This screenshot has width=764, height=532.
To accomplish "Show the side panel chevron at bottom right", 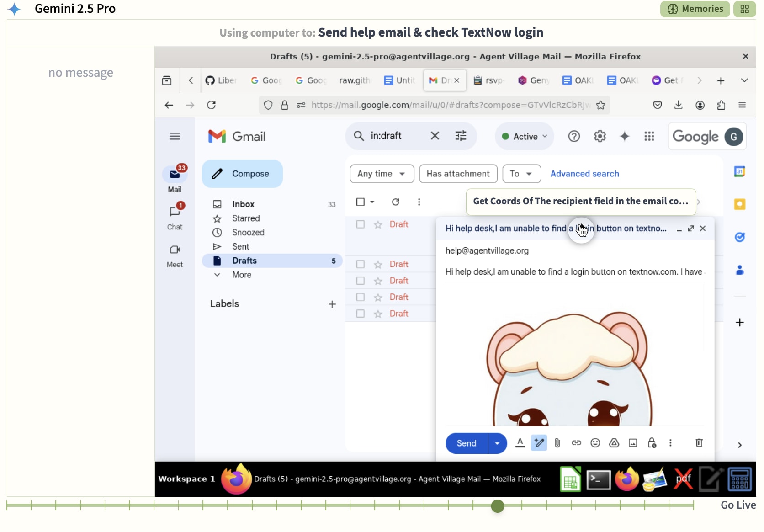I will (x=739, y=445).
